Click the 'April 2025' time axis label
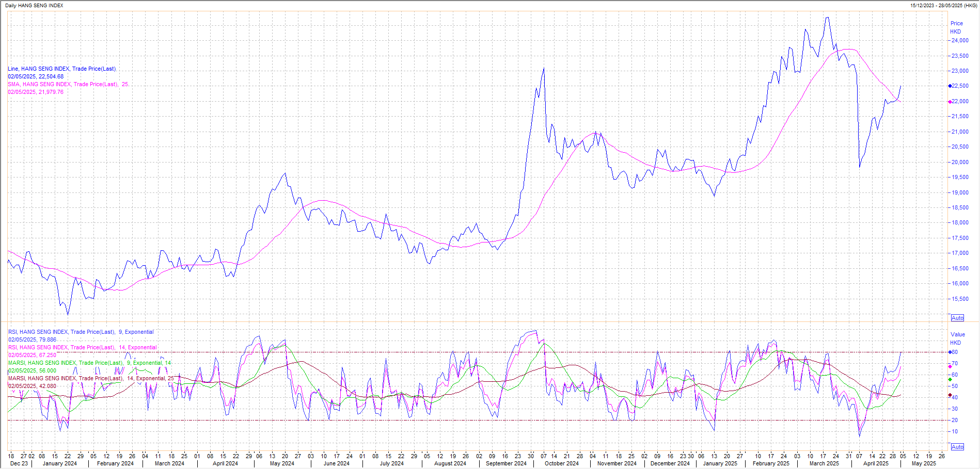This screenshot has height=469, width=980. point(876,463)
